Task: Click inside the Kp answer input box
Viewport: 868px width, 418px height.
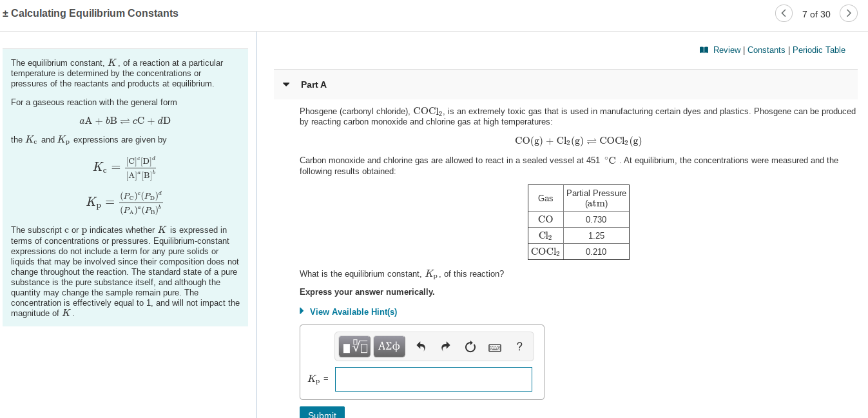Action: coord(433,379)
